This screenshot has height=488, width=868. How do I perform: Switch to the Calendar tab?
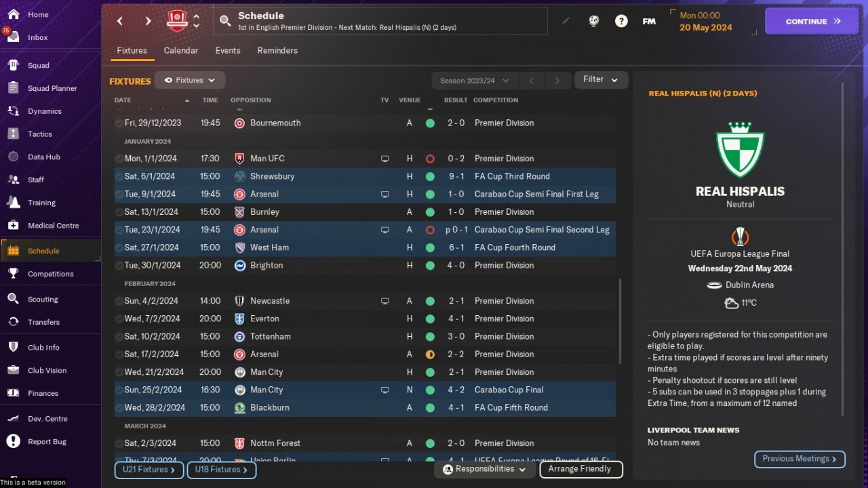pos(181,51)
